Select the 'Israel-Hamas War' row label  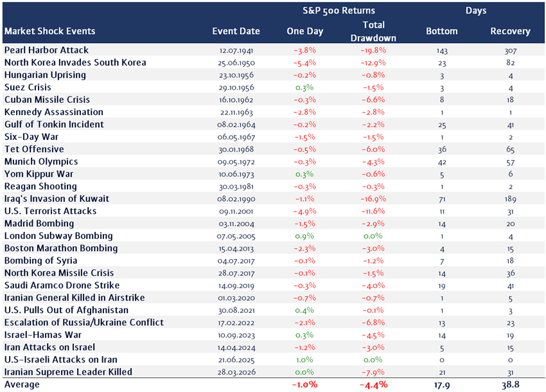tap(43, 335)
